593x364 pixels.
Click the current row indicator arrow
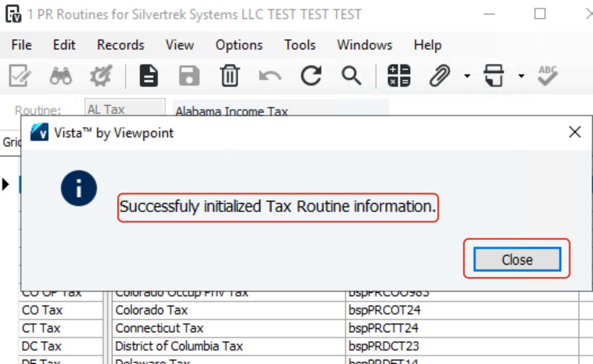6,184
